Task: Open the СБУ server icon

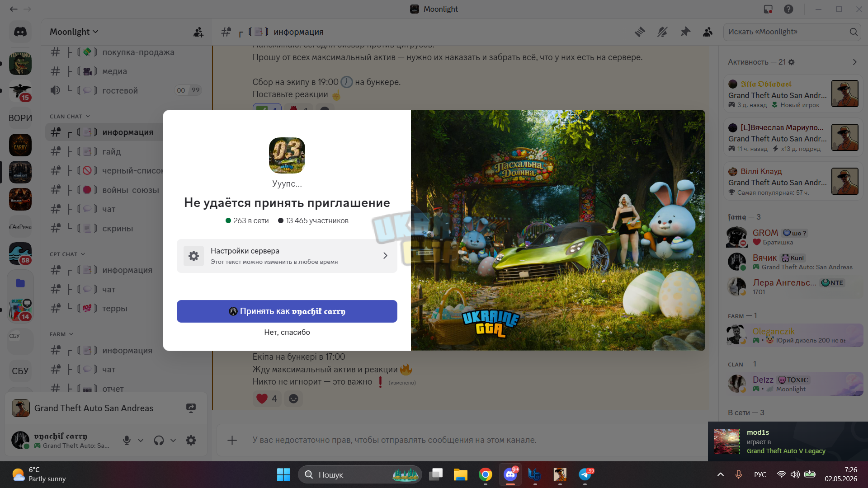Action: coord(20,371)
